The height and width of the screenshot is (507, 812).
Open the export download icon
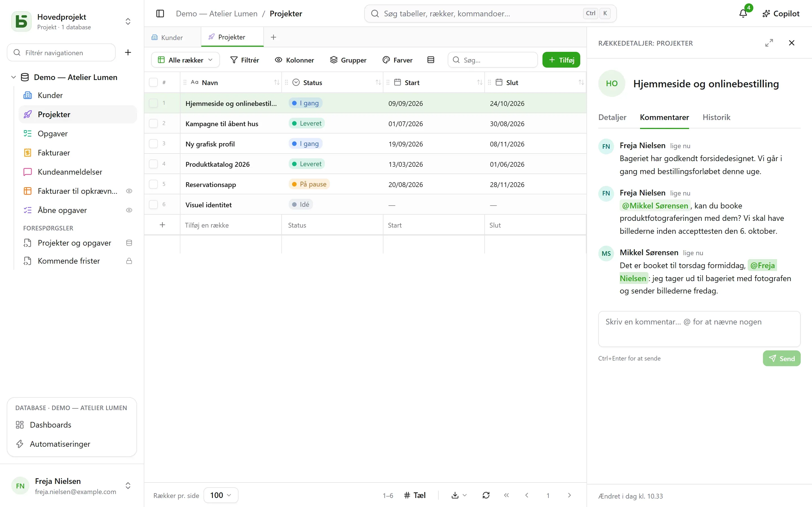pyautogui.click(x=459, y=495)
